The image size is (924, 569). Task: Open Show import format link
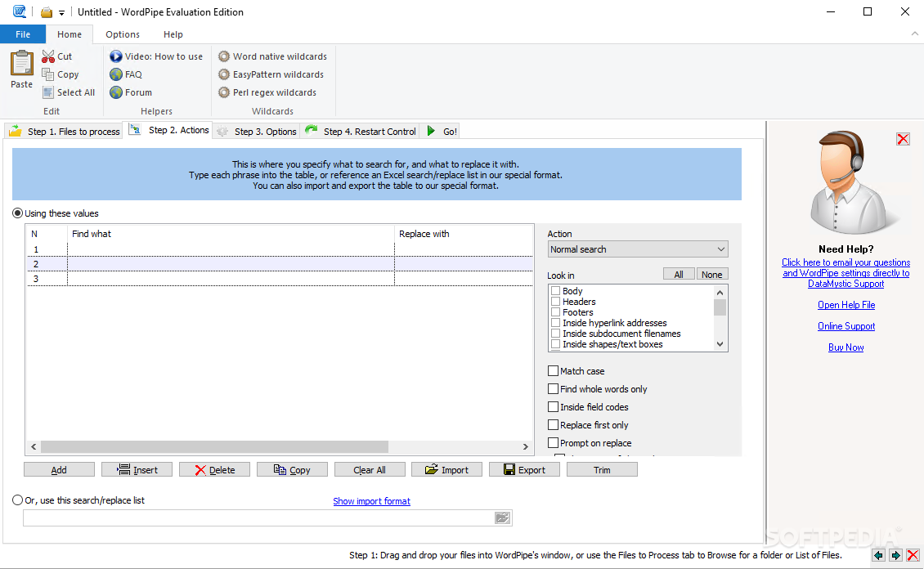click(371, 501)
